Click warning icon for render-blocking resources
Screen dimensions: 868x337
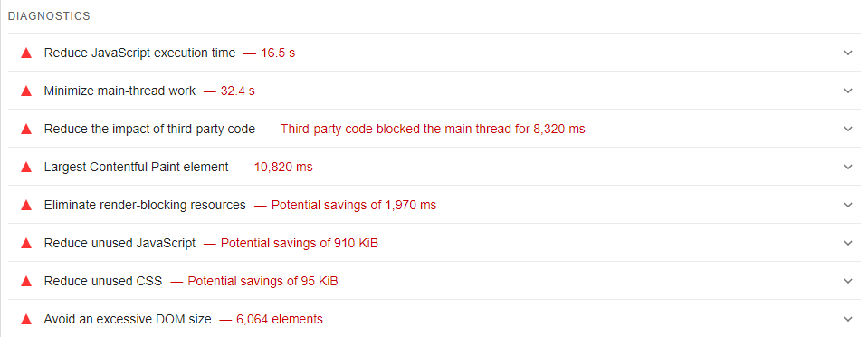[26, 205]
